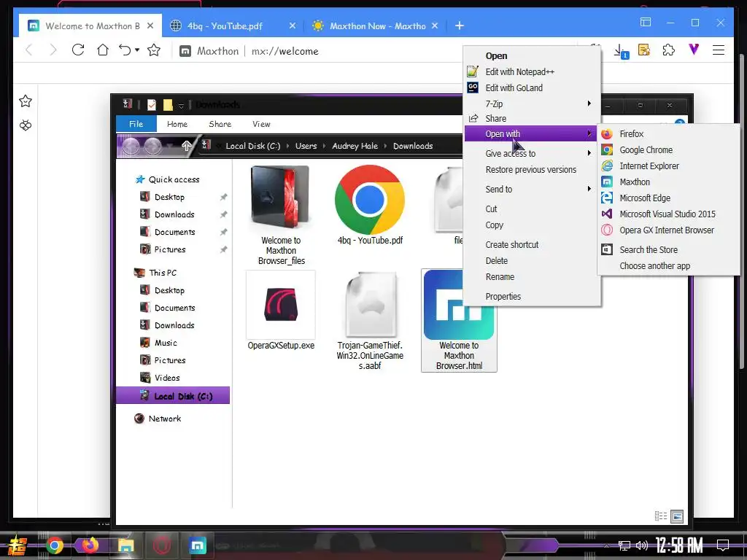Go to Maxthon home page

102,50
